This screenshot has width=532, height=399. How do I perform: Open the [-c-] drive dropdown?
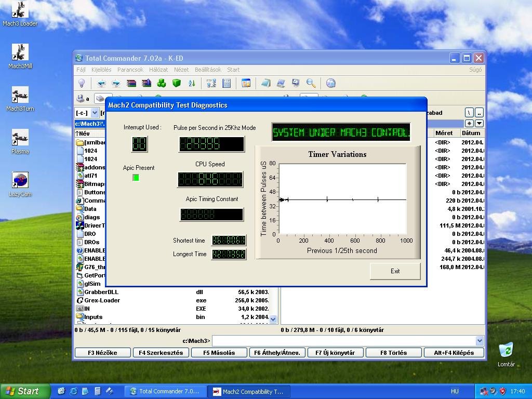(x=95, y=113)
